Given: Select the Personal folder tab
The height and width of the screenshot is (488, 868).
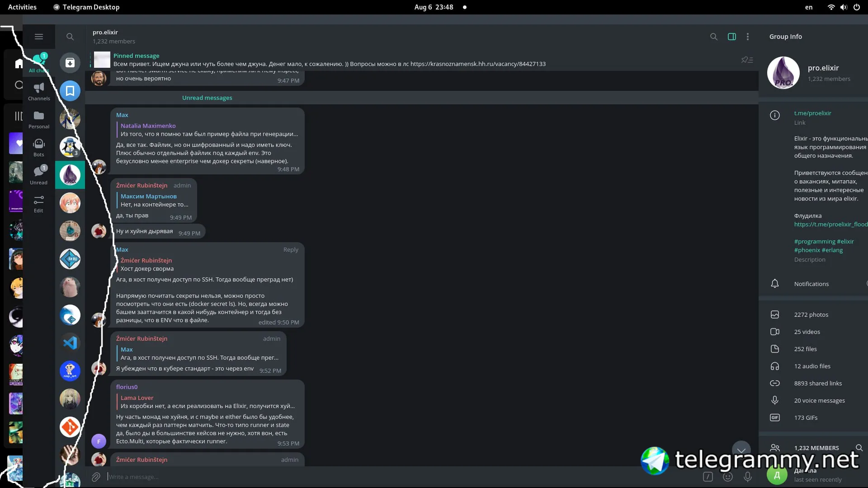Looking at the screenshot, I should (39, 119).
